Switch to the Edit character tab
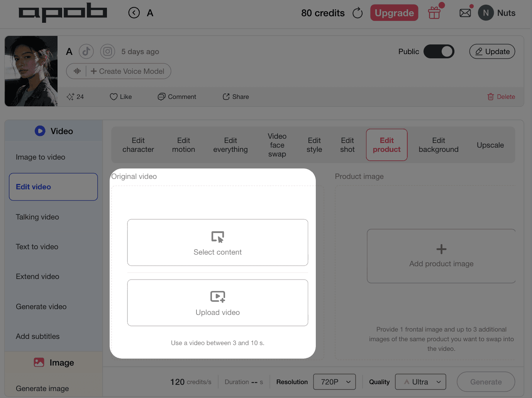Viewport: 532px width, 398px height. pyautogui.click(x=138, y=145)
